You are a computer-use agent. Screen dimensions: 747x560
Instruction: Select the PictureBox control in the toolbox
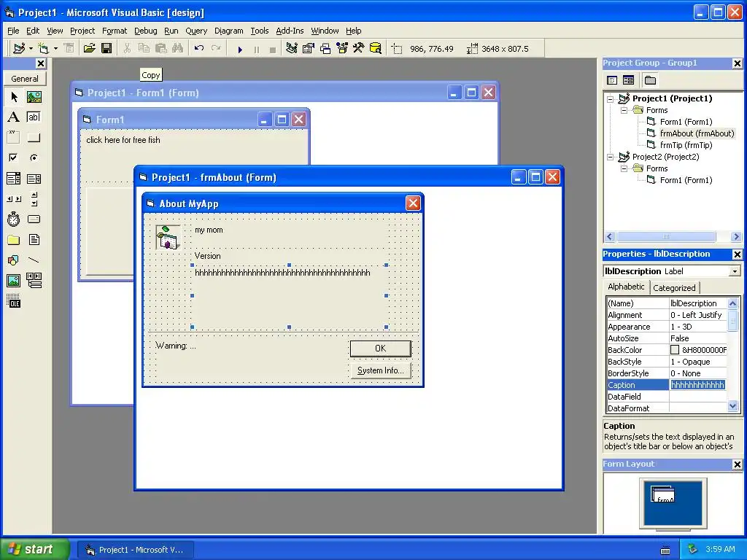[34, 97]
